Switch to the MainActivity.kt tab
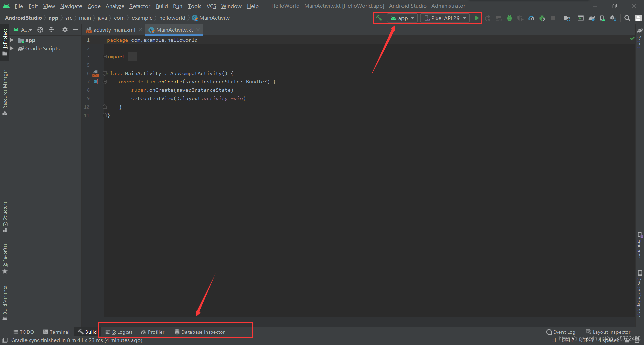 click(174, 30)
